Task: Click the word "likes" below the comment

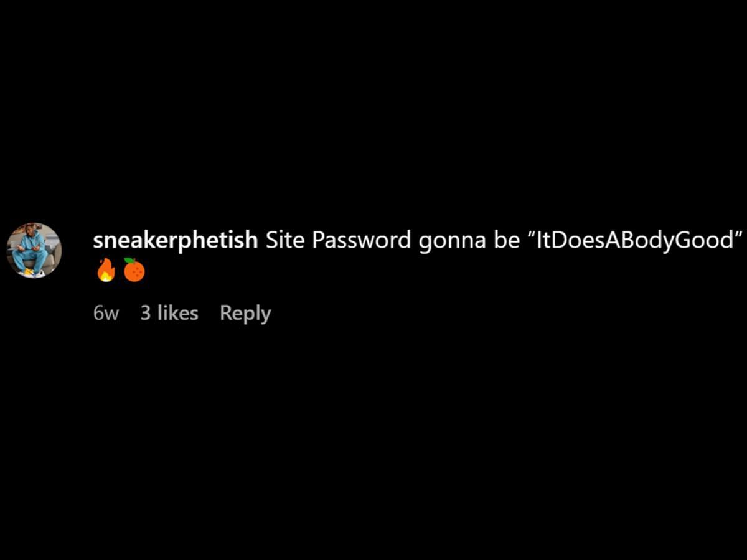Action: tap(177, 313)
